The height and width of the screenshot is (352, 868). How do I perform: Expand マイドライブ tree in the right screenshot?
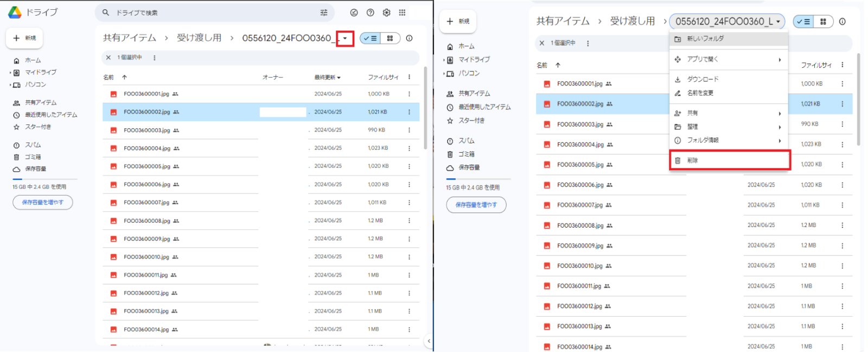tap(444, 60)
